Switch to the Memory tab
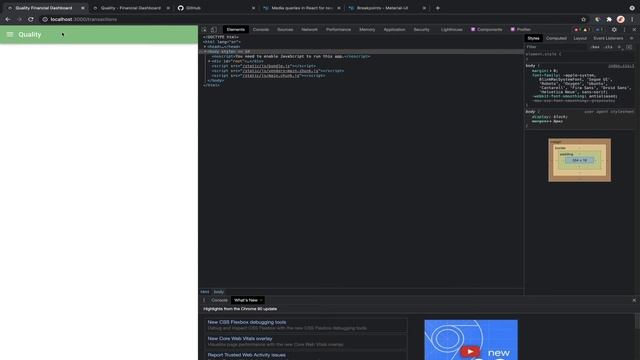The image size is (640, 360). [367, 29]
